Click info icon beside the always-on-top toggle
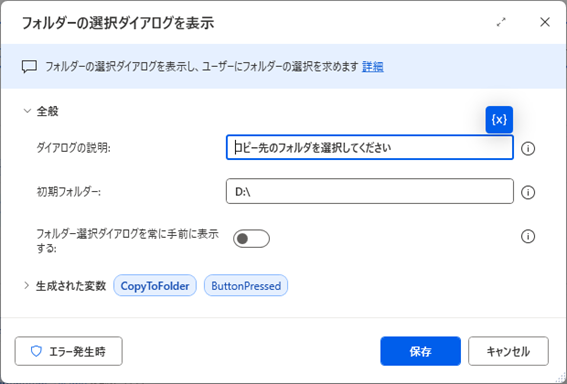The width and height of the screenshot is (567, 384). click(528, 236)
